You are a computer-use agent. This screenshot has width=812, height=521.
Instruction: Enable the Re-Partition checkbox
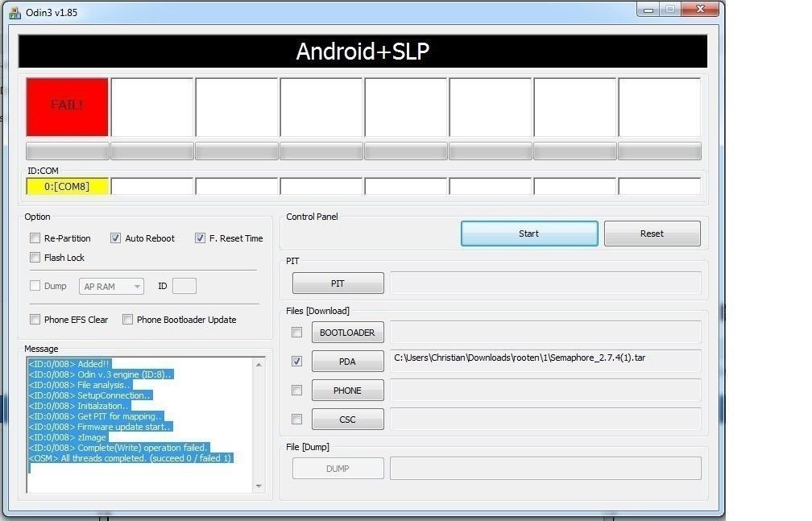point(35,238)
